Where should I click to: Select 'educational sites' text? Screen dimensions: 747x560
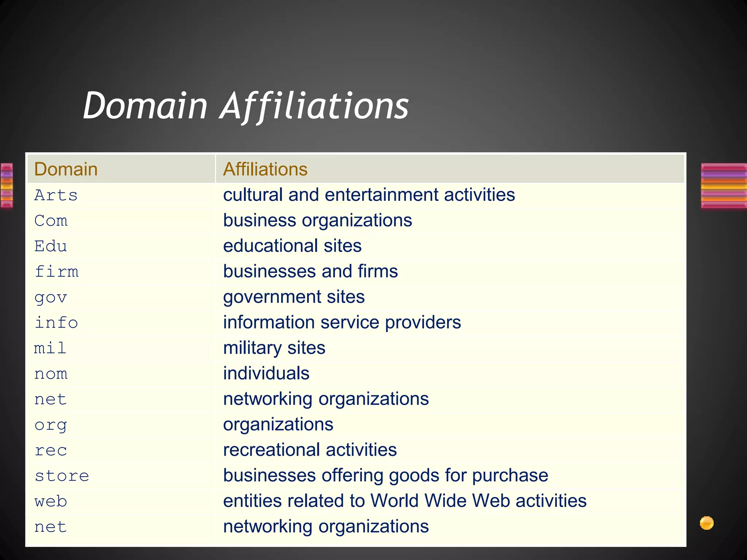(292, 246)
